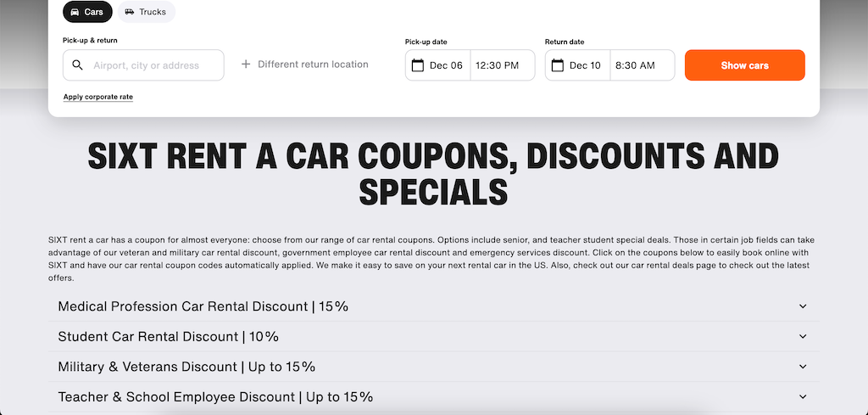The width and height of the screenshot is (868, 415).
Task: Expand Military & Veterans Discount section
Action: pyautogui.click(x=433, y=367)
